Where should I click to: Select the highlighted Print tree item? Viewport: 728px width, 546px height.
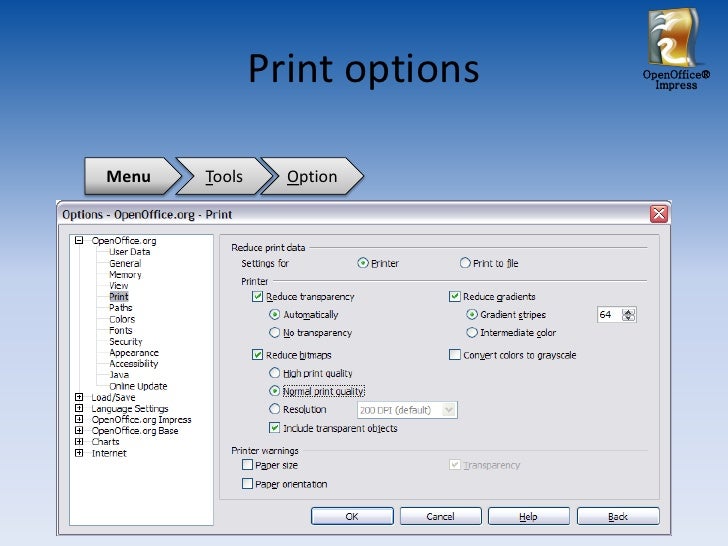click(119, 297)
